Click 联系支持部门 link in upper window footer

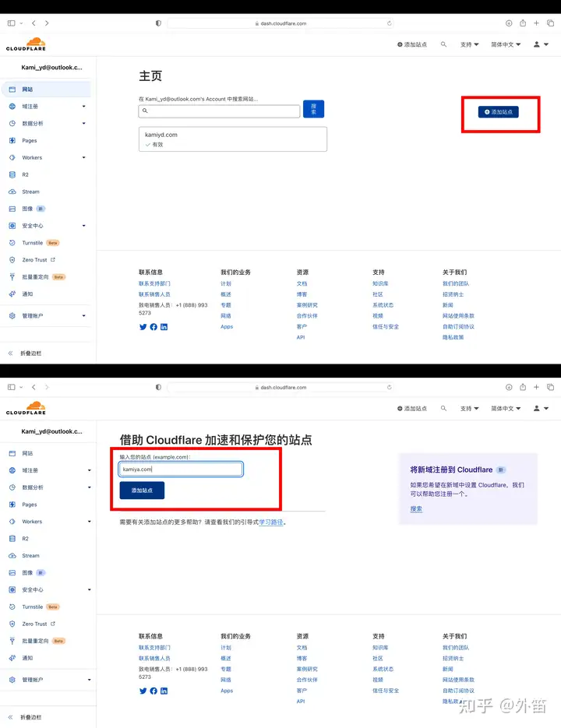point(154,283)
